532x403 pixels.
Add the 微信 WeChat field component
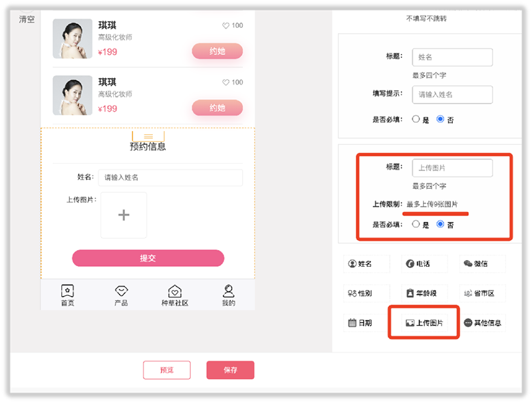482,264
